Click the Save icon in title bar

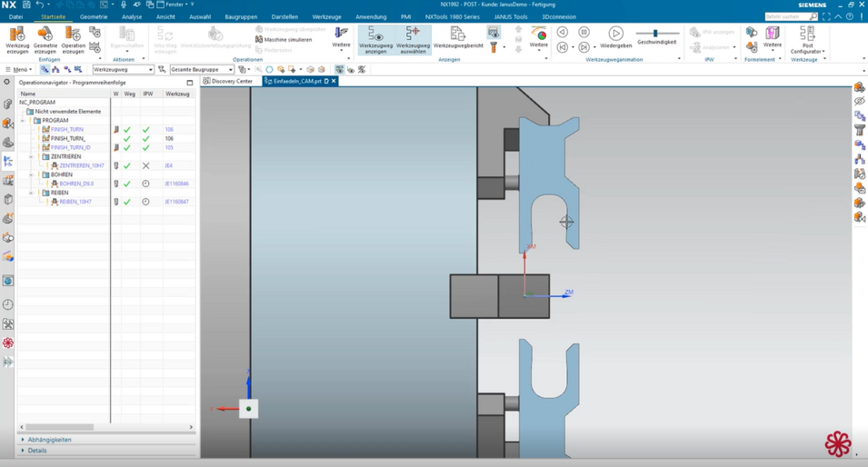[26, 5]
